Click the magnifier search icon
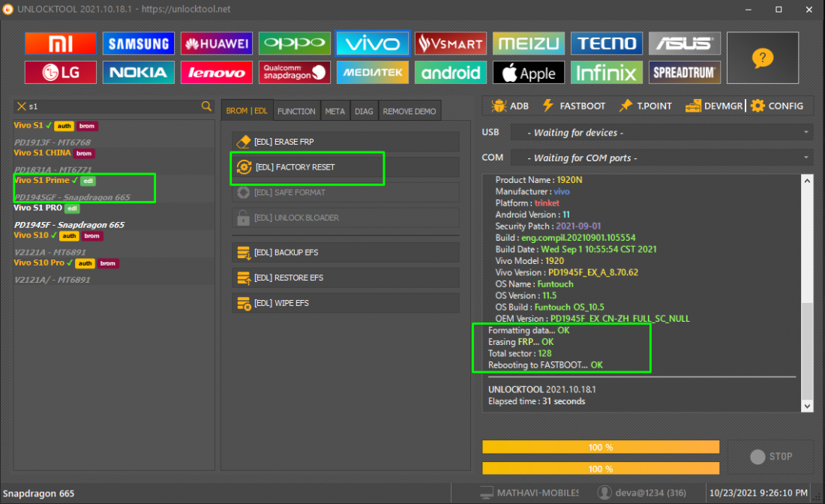Screen dimensions: 825x504 pos(206,106)
